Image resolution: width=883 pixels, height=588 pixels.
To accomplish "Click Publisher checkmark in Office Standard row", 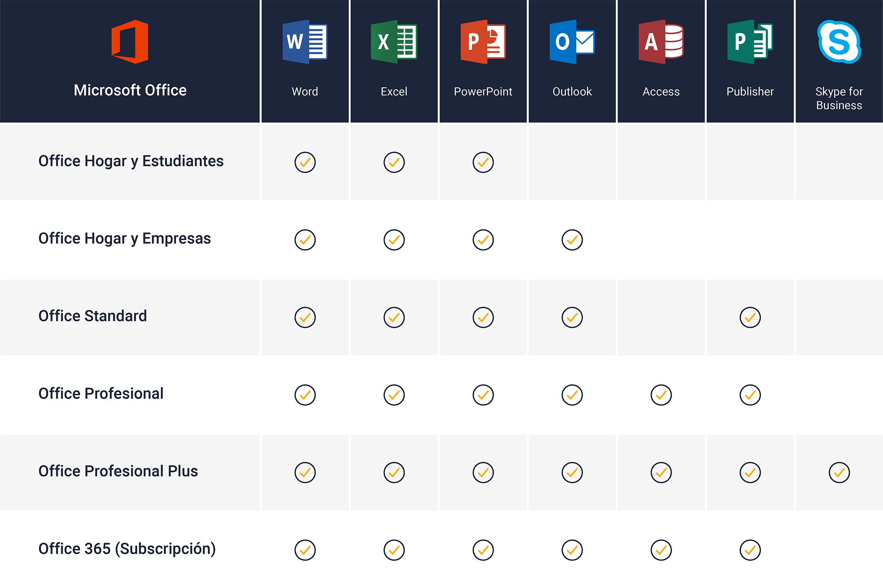I will 750,318.
